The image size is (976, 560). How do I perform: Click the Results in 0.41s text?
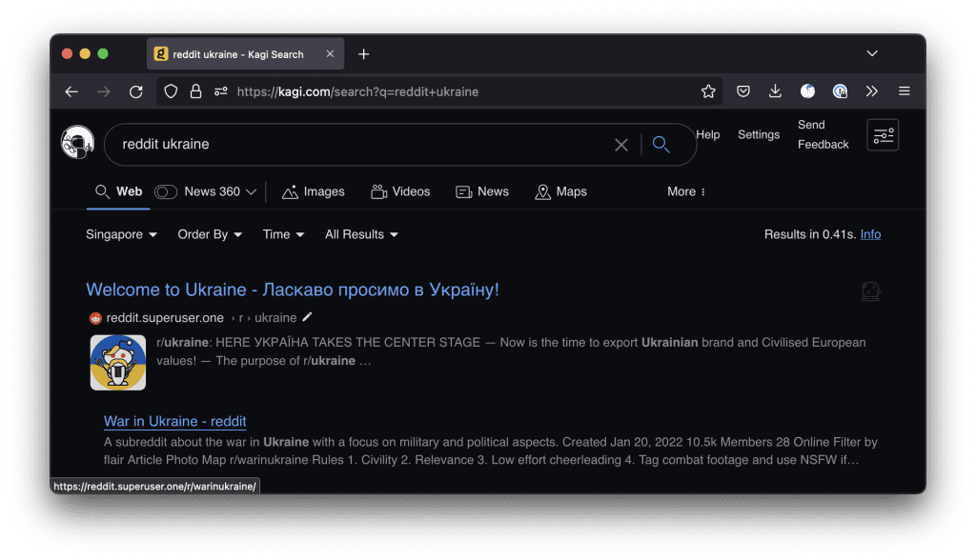tap(810, 234)
